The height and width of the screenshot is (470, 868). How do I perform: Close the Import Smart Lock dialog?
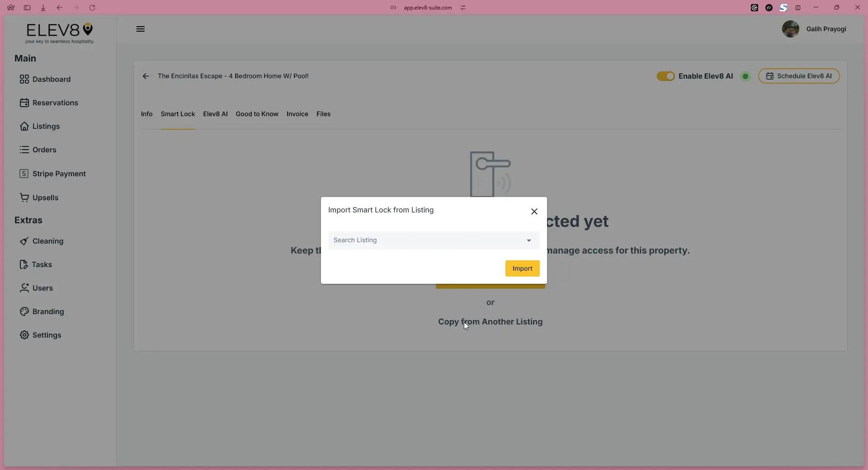click(x=534, y=211)
